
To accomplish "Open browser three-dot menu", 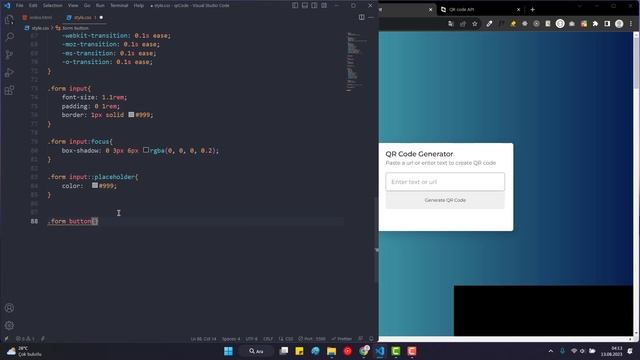I will pos(631,24).
